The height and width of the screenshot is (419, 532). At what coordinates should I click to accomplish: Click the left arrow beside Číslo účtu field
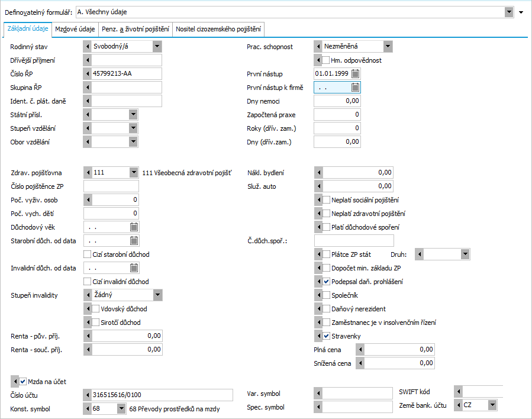(88, 395)
